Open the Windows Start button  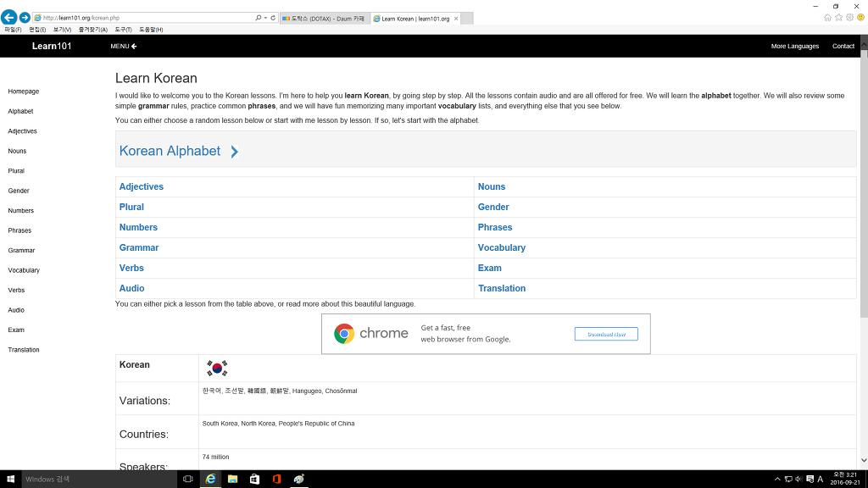tap(10, 480)
